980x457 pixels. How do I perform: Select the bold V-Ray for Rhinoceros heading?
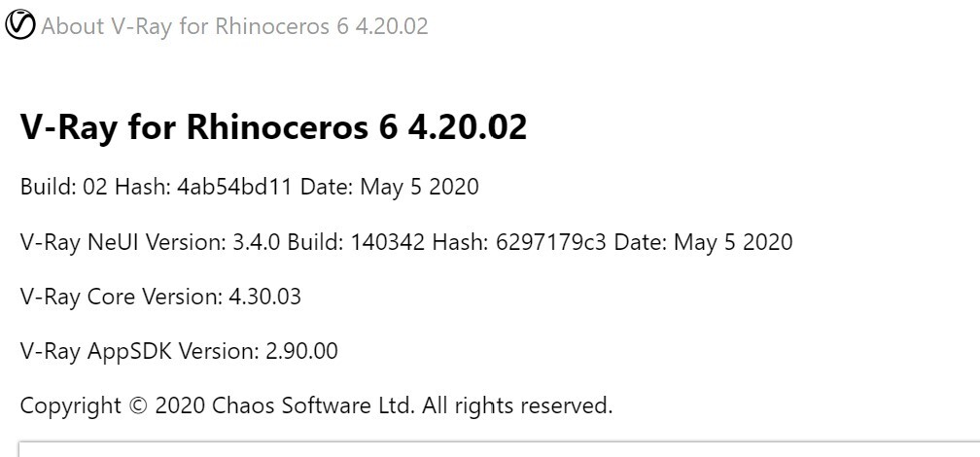274,127
